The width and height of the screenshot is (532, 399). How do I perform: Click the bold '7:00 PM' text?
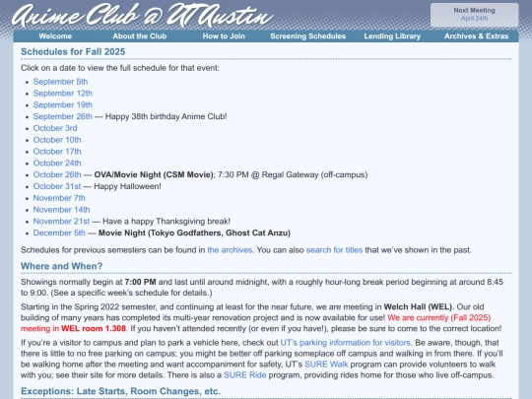(140, 282)
